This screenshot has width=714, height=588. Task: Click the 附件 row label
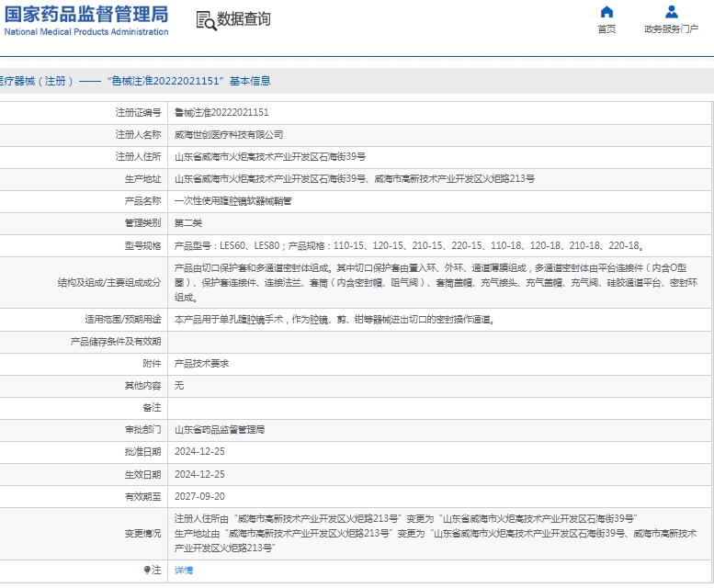(152, 364)
